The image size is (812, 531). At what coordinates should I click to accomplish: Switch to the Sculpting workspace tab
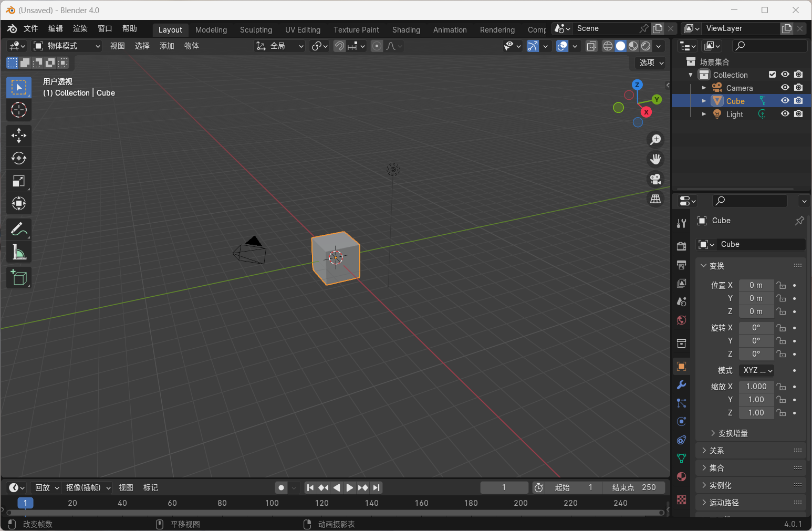click(256, 30)
